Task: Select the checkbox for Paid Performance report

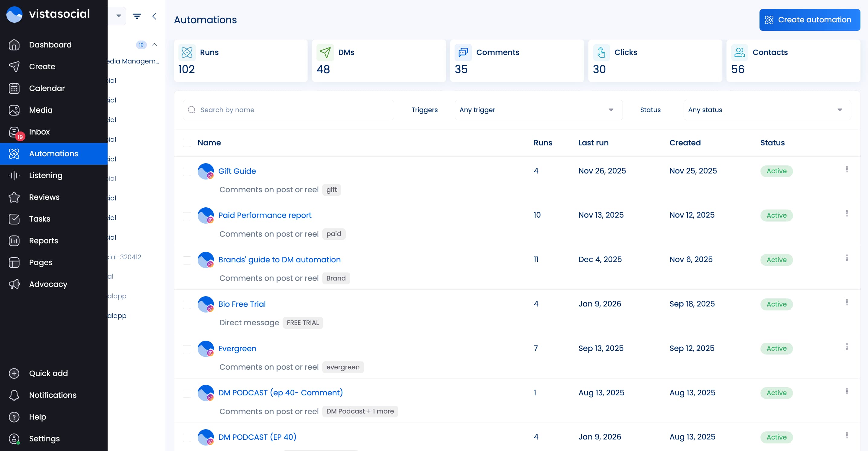Action: (x=187, y=216)
